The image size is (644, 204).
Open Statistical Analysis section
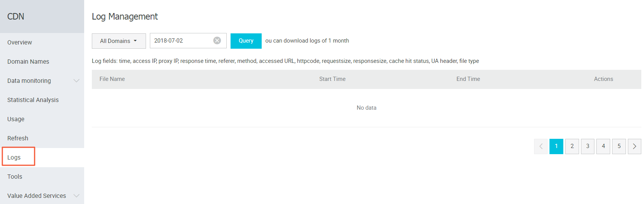[x=33, y=100]
